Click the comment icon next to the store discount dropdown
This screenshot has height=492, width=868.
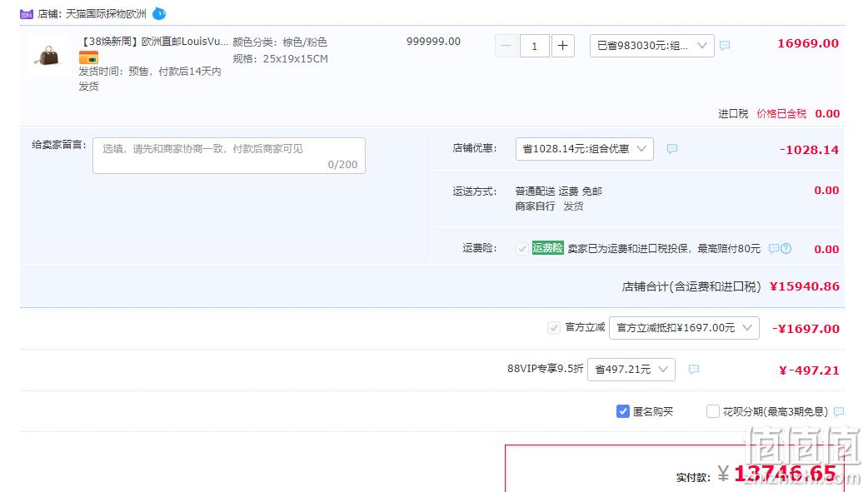pyautogui.click(x=672, y=148)
